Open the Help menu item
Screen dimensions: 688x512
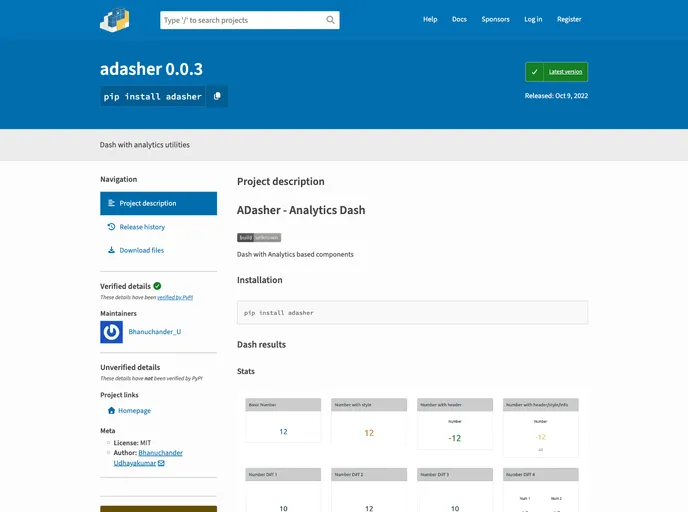click(430, 19)
